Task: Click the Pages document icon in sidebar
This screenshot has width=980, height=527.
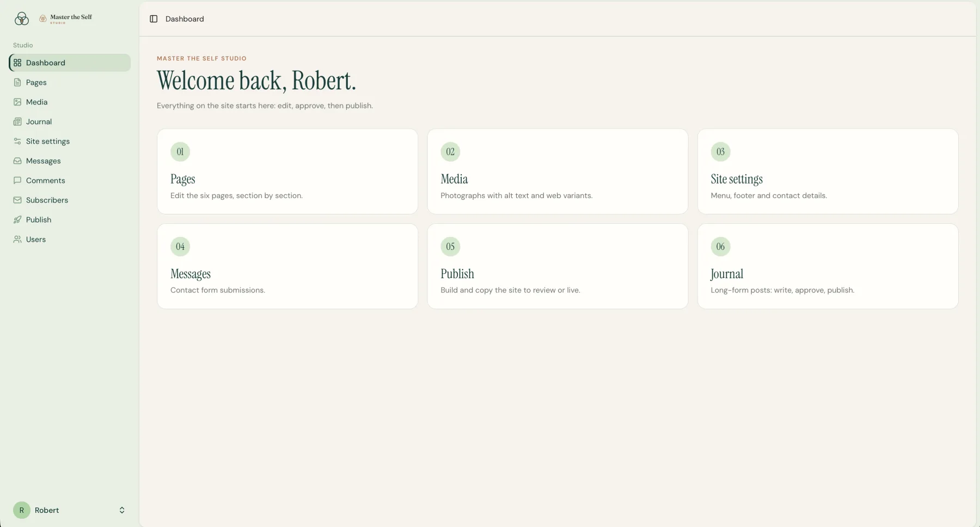Action: click(17, 82)
